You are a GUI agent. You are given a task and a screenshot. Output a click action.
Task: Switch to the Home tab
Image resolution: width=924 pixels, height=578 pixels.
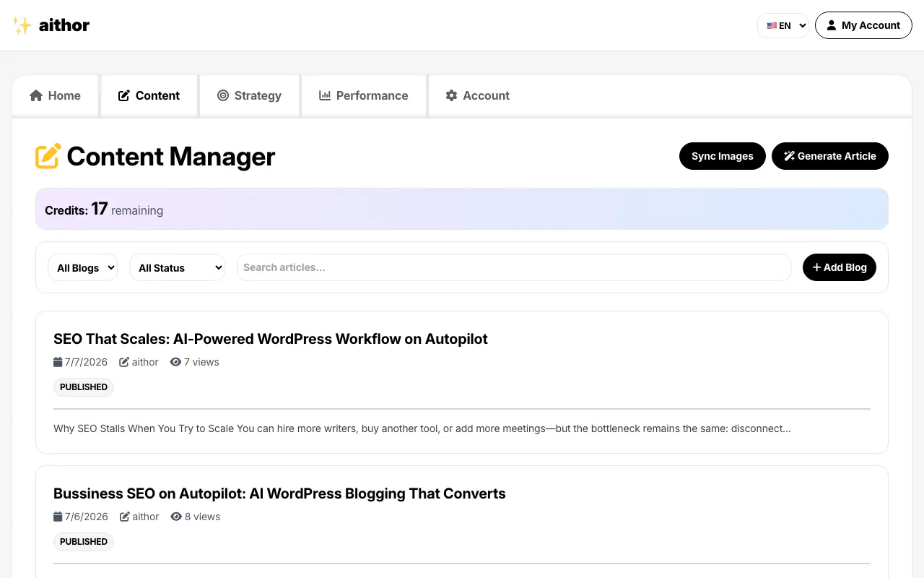[55, 95]
